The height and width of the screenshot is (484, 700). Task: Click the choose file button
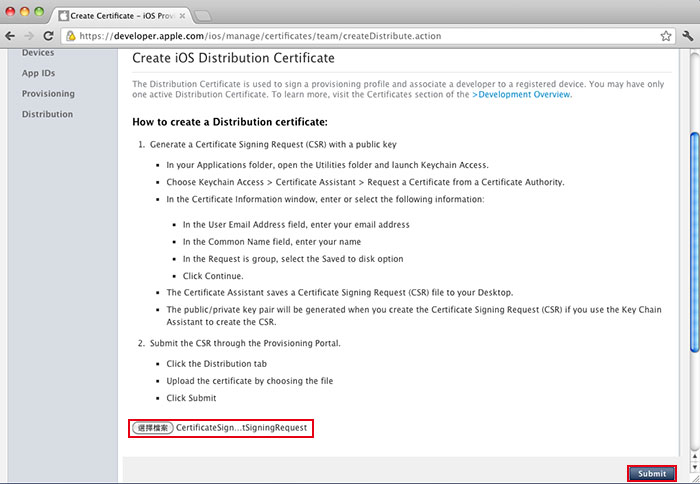(153, 428)
